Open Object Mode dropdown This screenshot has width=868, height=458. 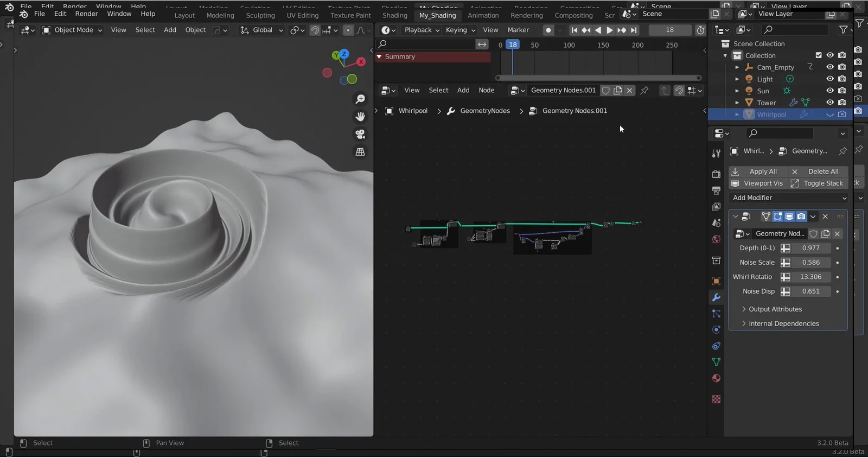(x=72, y=30)
